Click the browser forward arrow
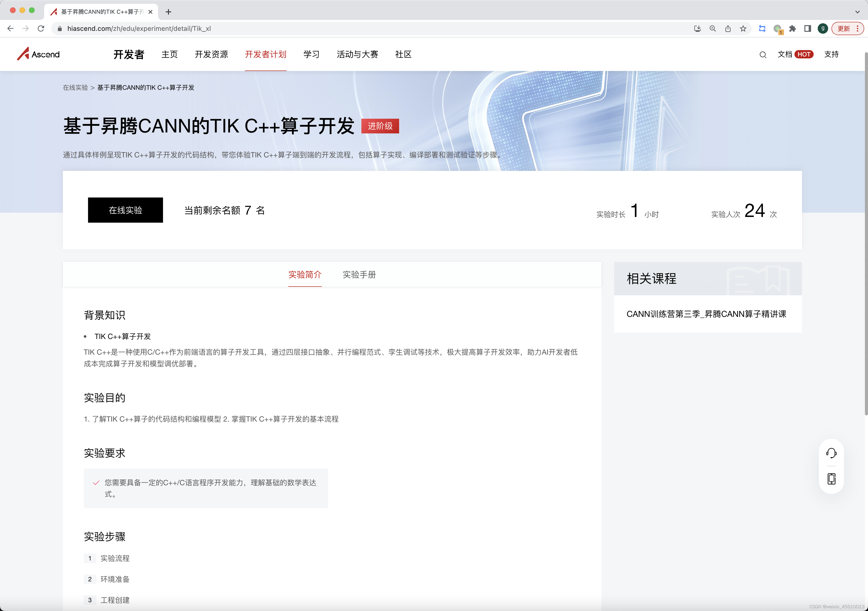Image resolution: width=868 pixels, height=611 pixels. point(25,28)
